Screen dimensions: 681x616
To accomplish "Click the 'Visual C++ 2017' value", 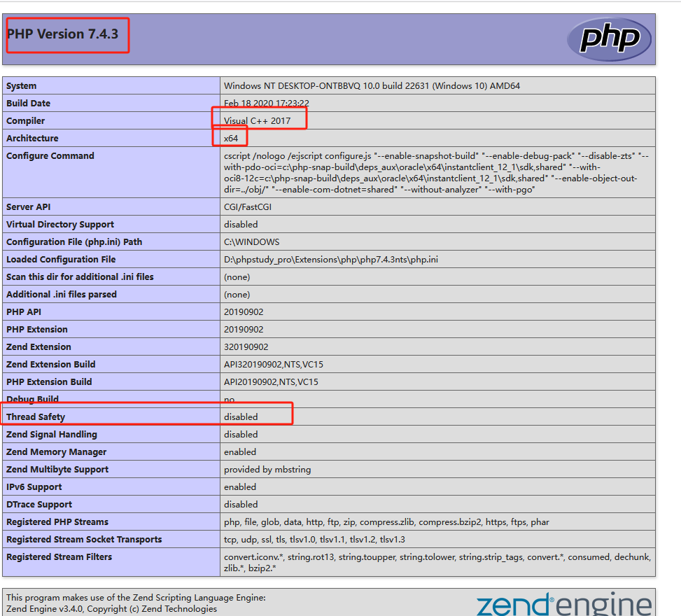I will click(257, 121).
